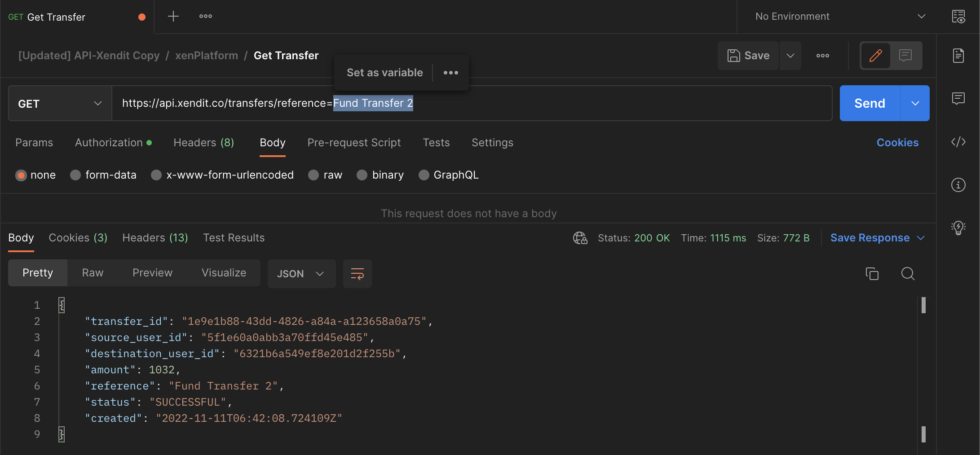Search within the response body
Viewport: 980px width, 455px height.
click(x=908, y=273)
